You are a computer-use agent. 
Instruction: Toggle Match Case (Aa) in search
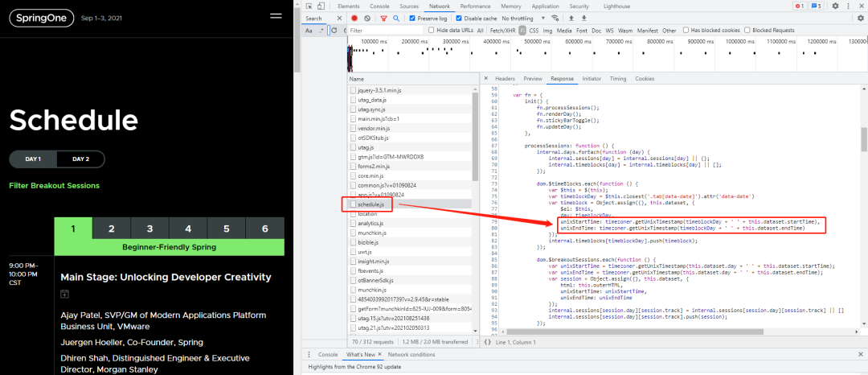(x=309, y=31)
